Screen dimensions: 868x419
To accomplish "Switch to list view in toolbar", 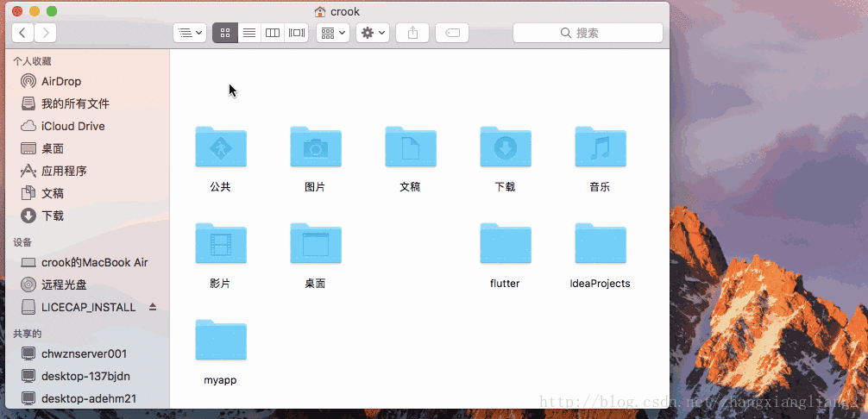I will [x=248, y=33].
